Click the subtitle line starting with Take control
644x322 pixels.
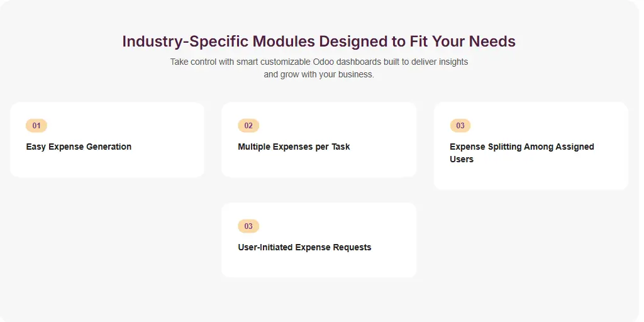pyautogui.click(x=319, y=62)
